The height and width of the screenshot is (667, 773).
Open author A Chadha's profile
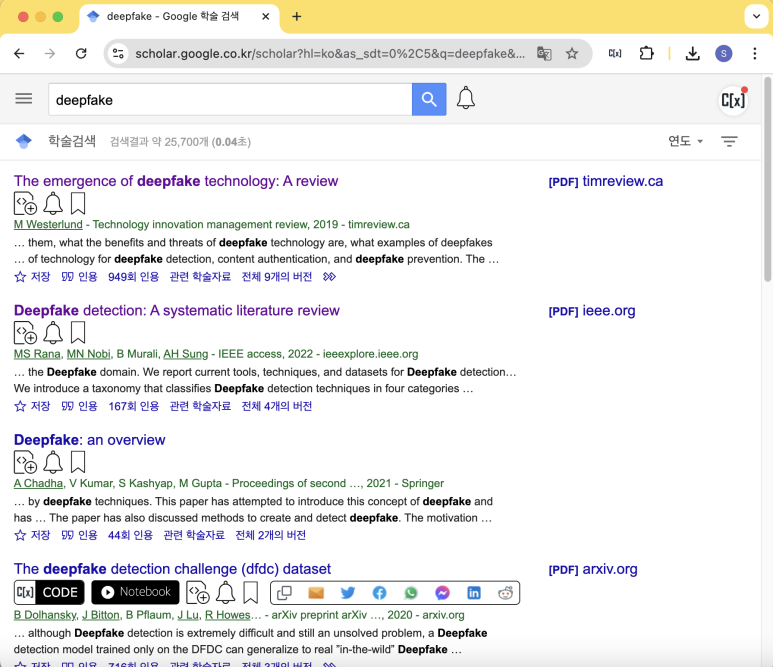[38, 483]
